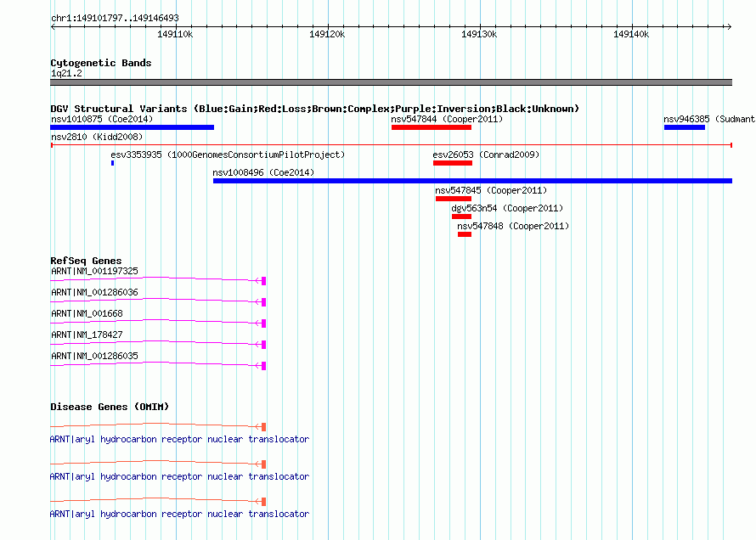Select second orange OMIM gene exon block
The height and width of the screenshot is (540, 756).
263,464
